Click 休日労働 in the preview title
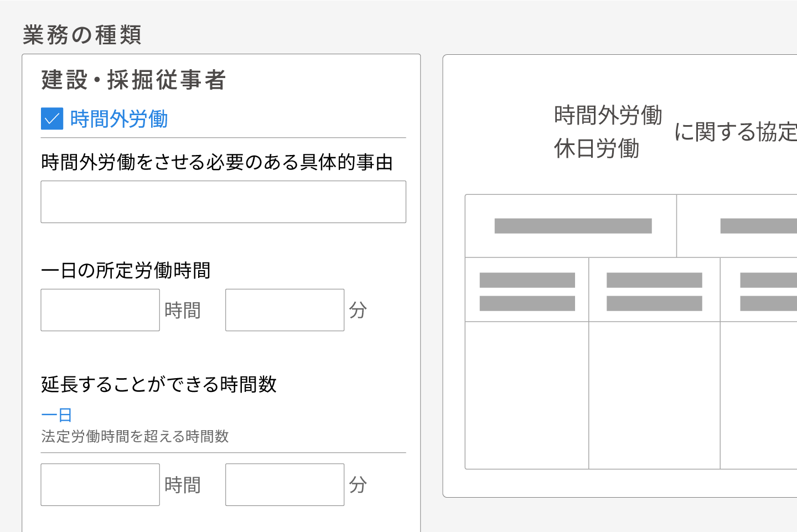This screenshot has height=532, width=797. click(597, 148)
